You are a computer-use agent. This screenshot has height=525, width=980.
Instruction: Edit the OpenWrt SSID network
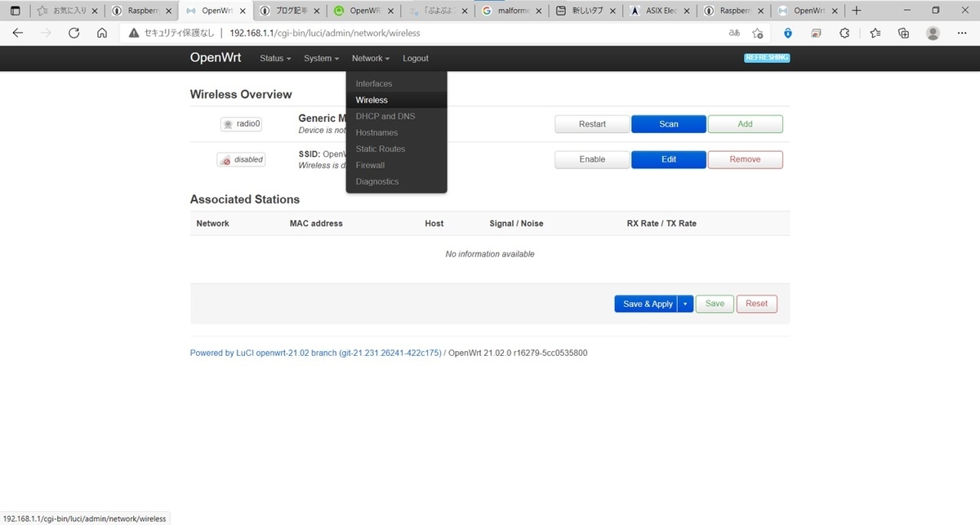point(669,159)
